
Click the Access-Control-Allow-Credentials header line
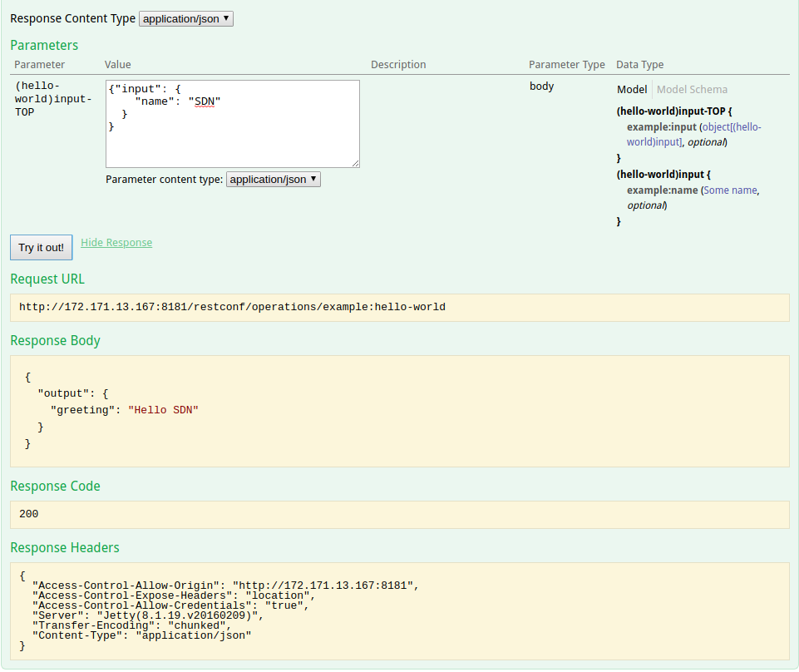(x=170, y=605)
